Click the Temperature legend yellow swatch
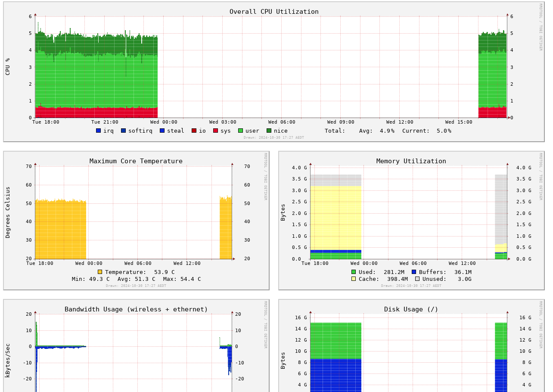The width and height of the screenshot is (553, 392). click(100, 272)
